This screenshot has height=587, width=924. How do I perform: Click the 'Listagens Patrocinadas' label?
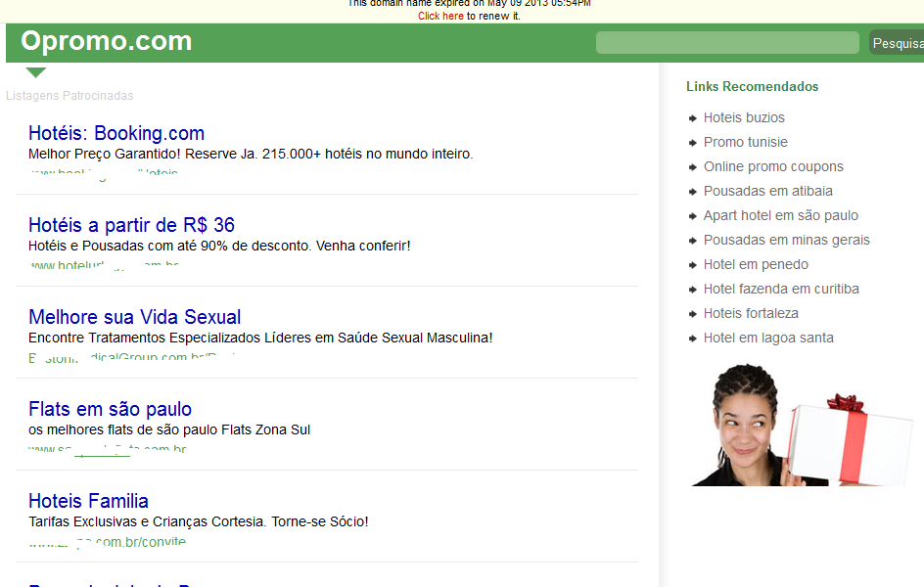[69, 95]
